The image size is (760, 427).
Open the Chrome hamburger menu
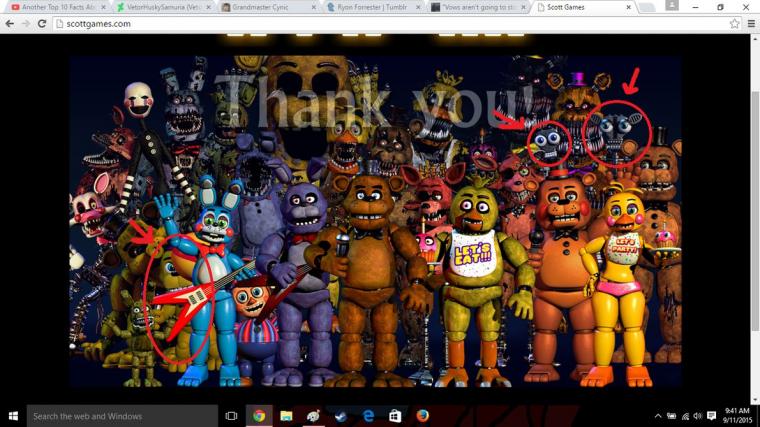pos(751,23)
